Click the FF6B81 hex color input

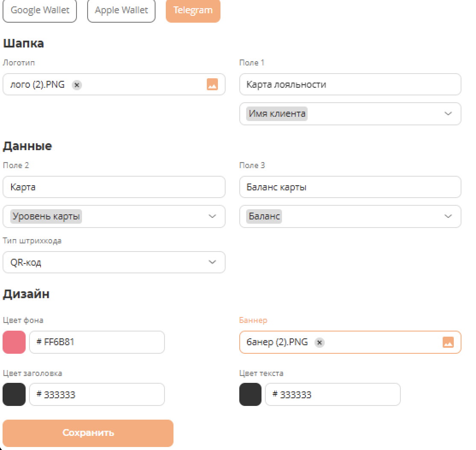[x=97, y=342]
